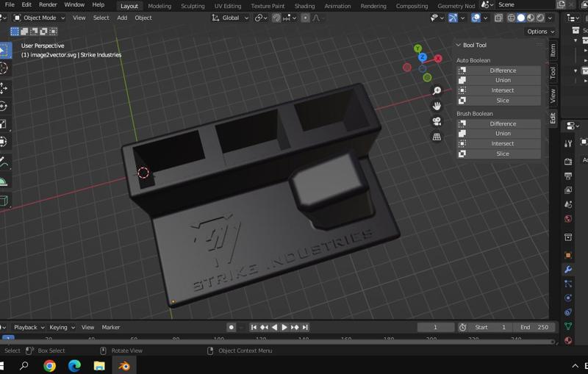
Task: Open the Render menu
Action: pyautogui.click(x=48, y=5)
